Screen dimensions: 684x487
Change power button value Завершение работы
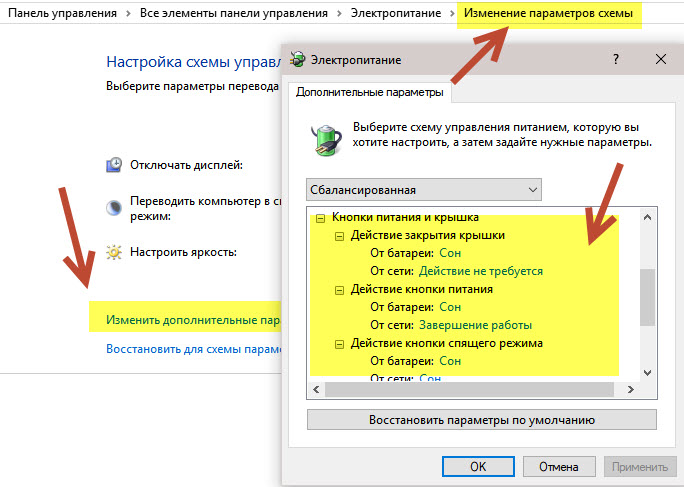[x=475, y=325]
